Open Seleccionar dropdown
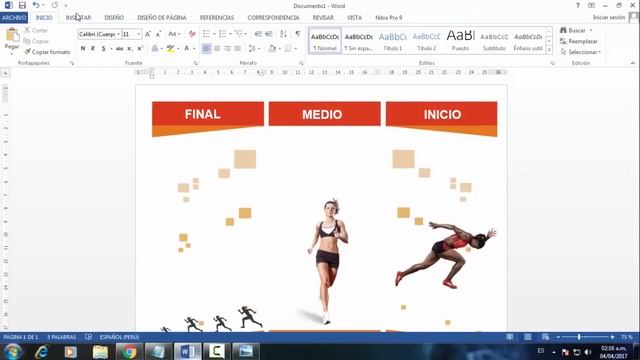 tap(581, 52)
